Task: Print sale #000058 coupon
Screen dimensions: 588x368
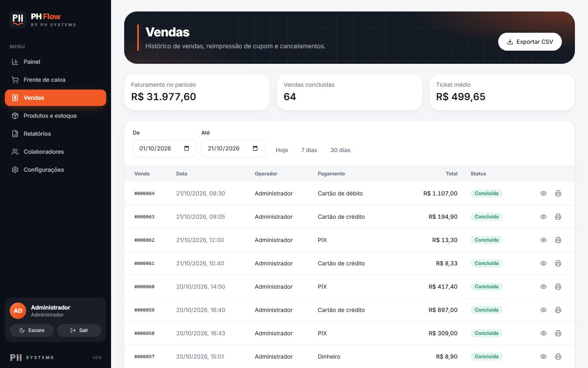Action: tap(558, 333)
